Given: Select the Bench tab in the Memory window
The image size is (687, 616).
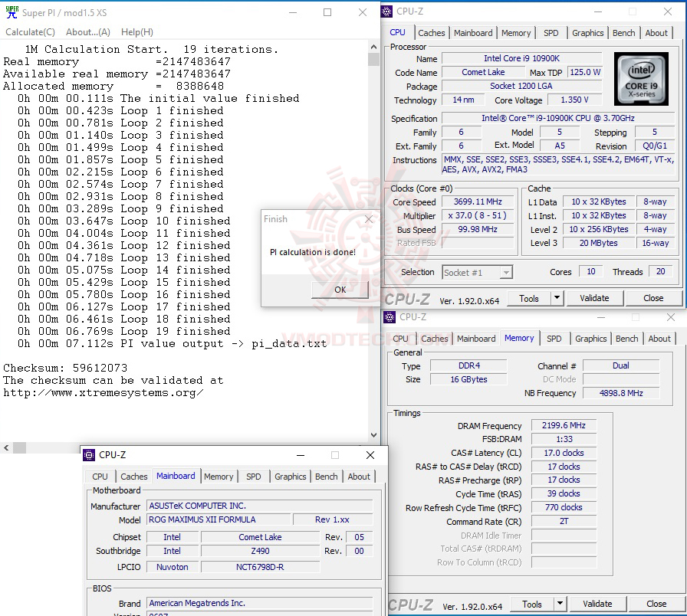Looking at the screenshot, I should coord(626,338).
